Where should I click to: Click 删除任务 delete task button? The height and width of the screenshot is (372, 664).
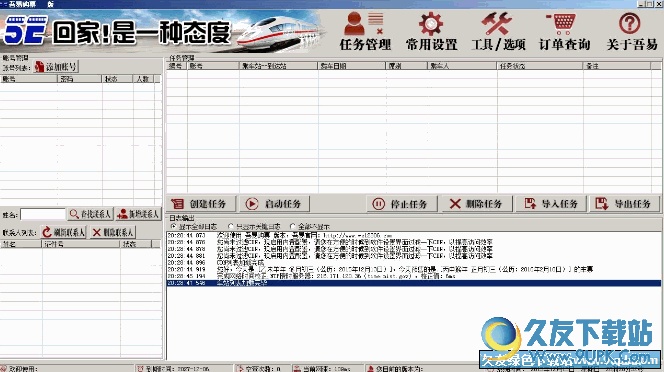tap(477, 204)
